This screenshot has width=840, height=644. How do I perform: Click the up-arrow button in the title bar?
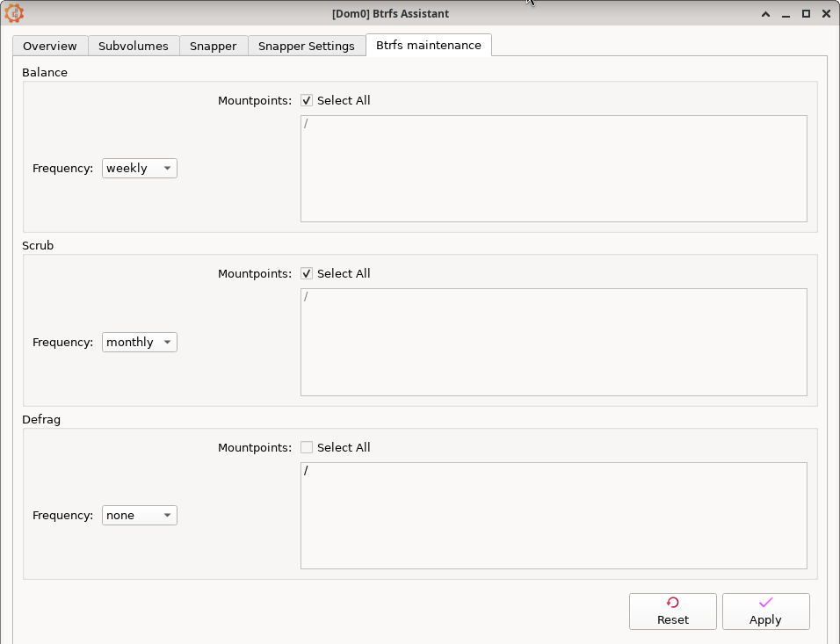pyautogui.click(x=766, y=13)
